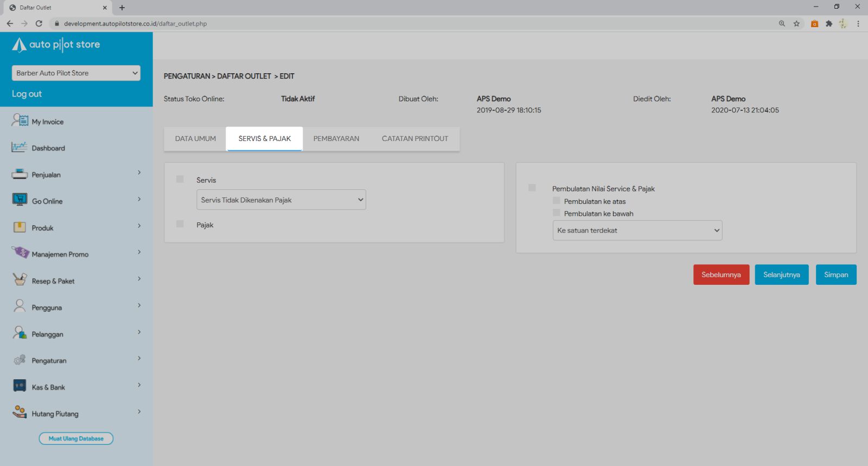Click the My Invoice sidebar icon
The width and height of the screenshot is (868, 466).
20,120
